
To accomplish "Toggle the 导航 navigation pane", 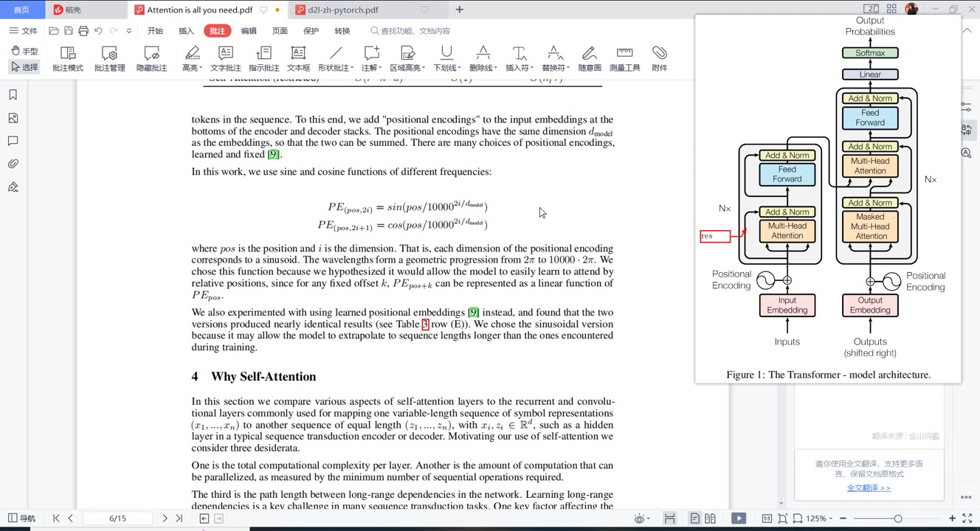I will (21, 518).
